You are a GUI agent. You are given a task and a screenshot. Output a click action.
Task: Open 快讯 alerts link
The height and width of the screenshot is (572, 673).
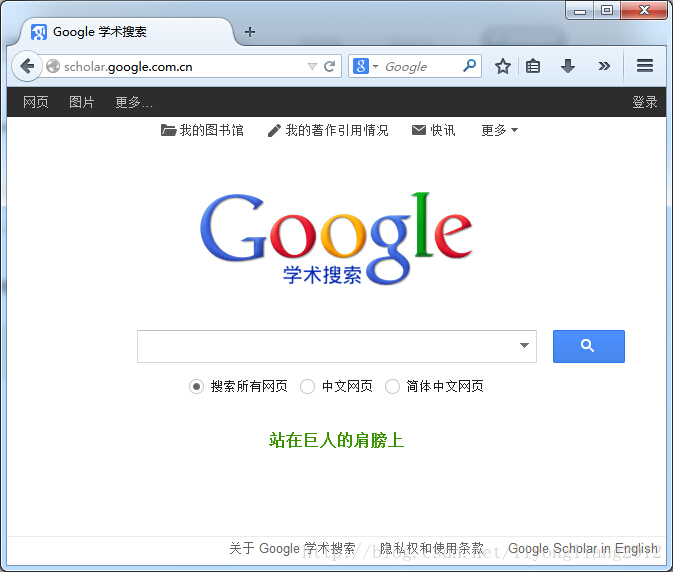[434, 130]
